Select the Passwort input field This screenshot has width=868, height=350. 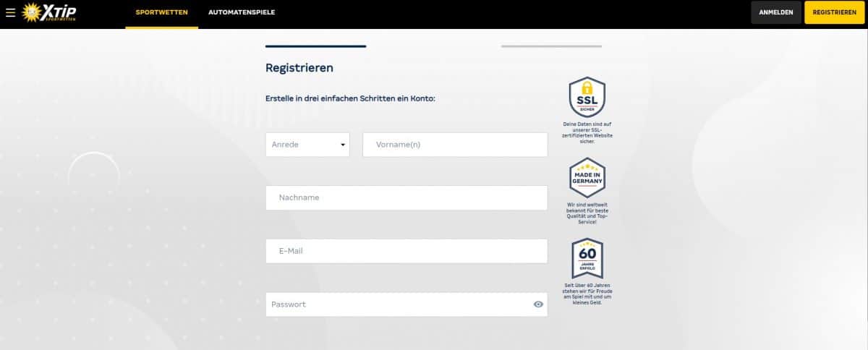pyautogui.click(x=407, y=304)
